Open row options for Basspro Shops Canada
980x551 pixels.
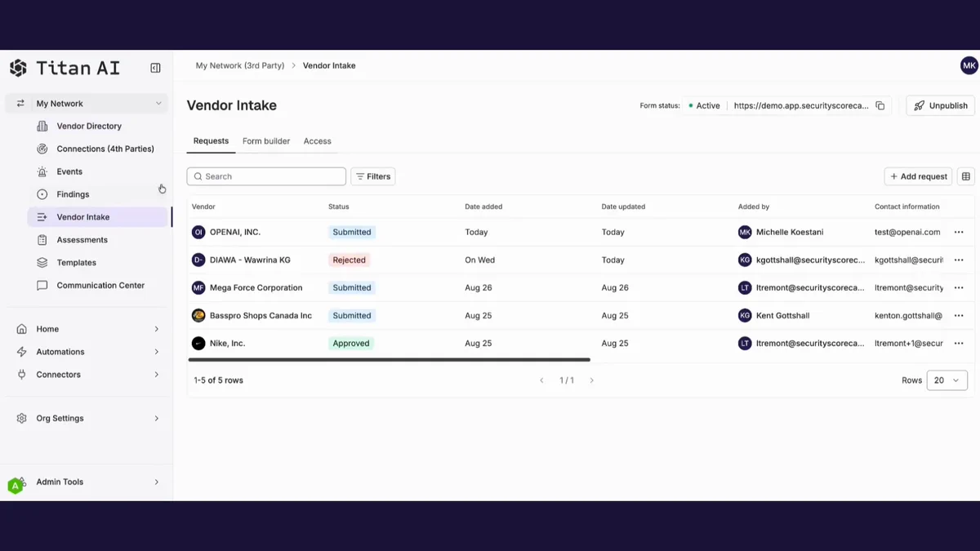click(959, 316)
